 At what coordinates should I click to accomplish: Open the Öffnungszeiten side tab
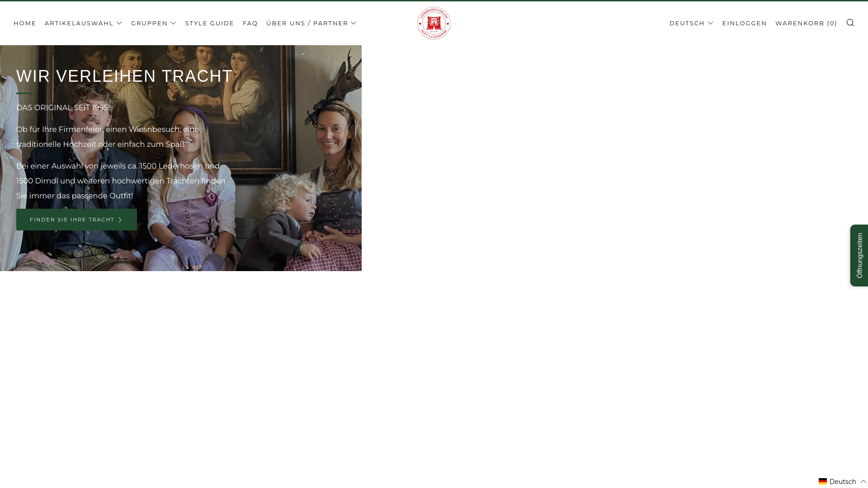click(x=859, y=255)
